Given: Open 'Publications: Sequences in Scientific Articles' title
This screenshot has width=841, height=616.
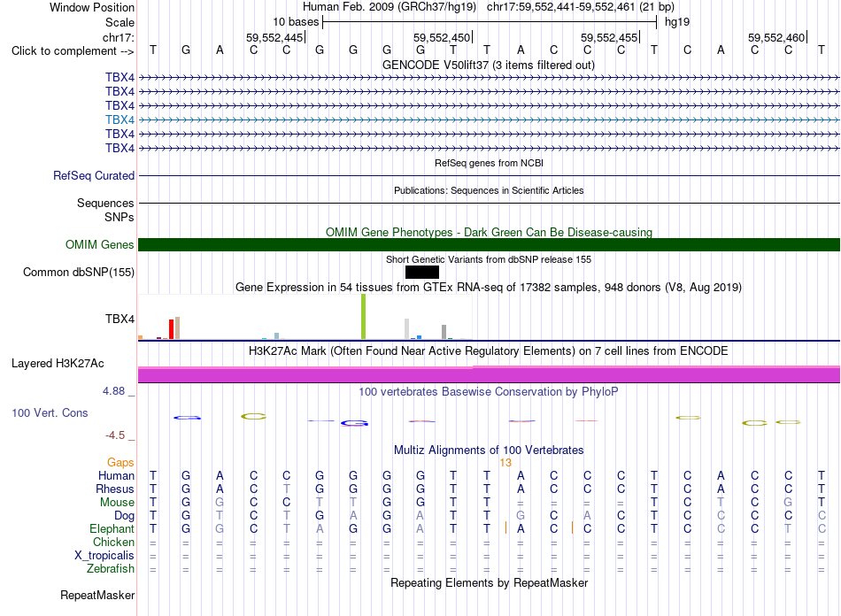Looking at the screenshot, I should coord(489,190).
